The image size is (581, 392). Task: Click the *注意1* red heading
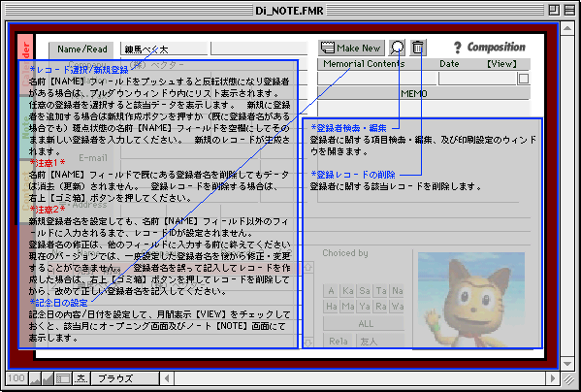coord(48,163)
